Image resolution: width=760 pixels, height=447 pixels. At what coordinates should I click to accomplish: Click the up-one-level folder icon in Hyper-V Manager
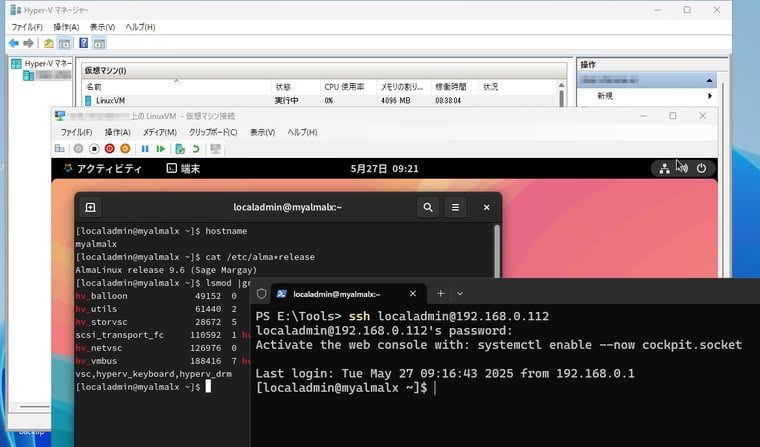tap(48, 43)
